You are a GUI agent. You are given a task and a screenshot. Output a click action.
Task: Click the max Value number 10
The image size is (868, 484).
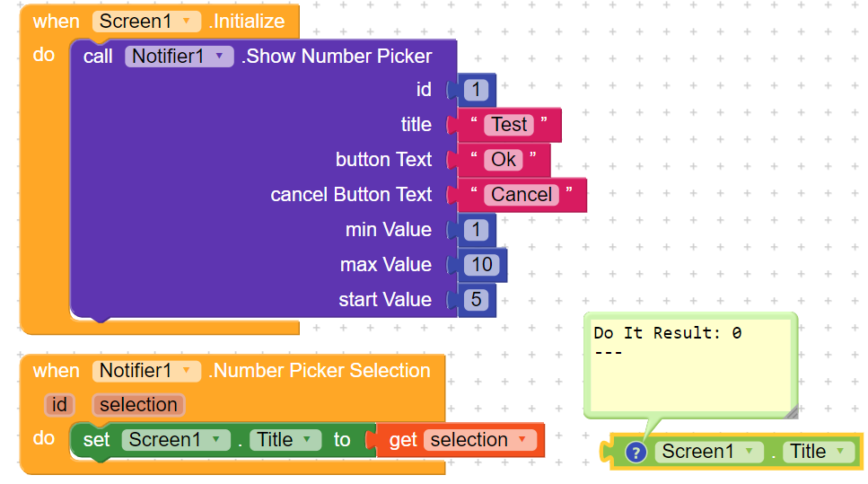482,265
